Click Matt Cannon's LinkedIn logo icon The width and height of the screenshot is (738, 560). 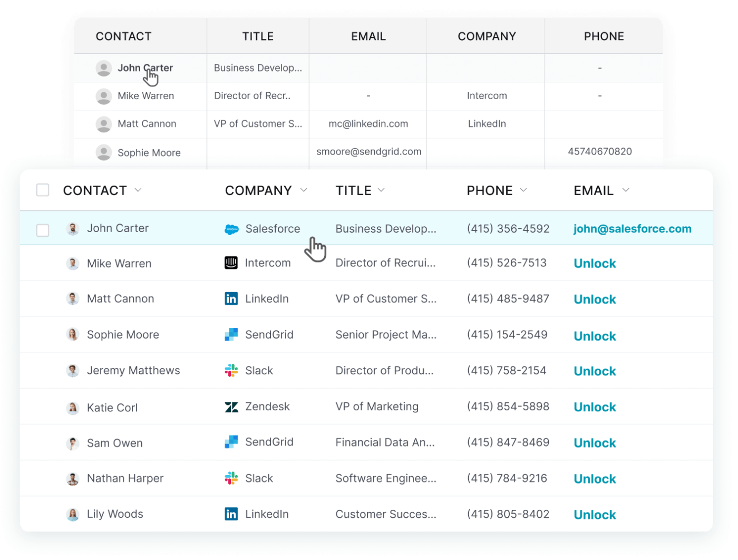click(231, 299)
